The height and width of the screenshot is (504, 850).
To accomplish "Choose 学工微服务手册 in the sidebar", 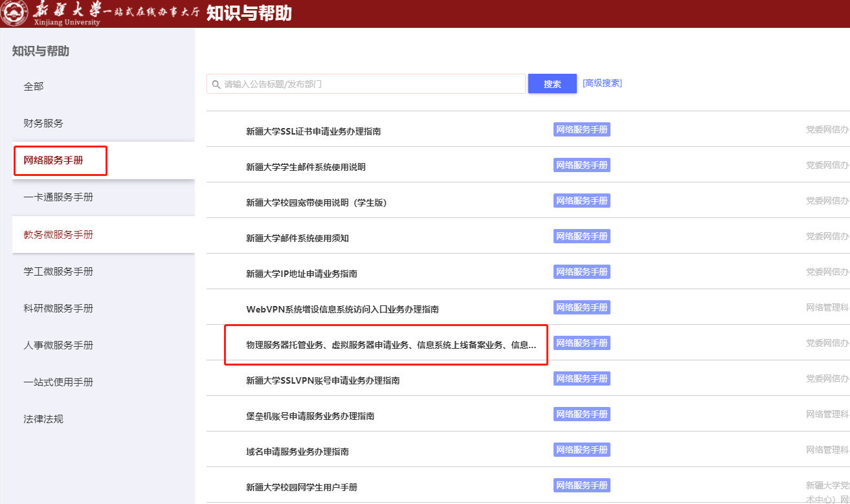I will coord(58,271).
